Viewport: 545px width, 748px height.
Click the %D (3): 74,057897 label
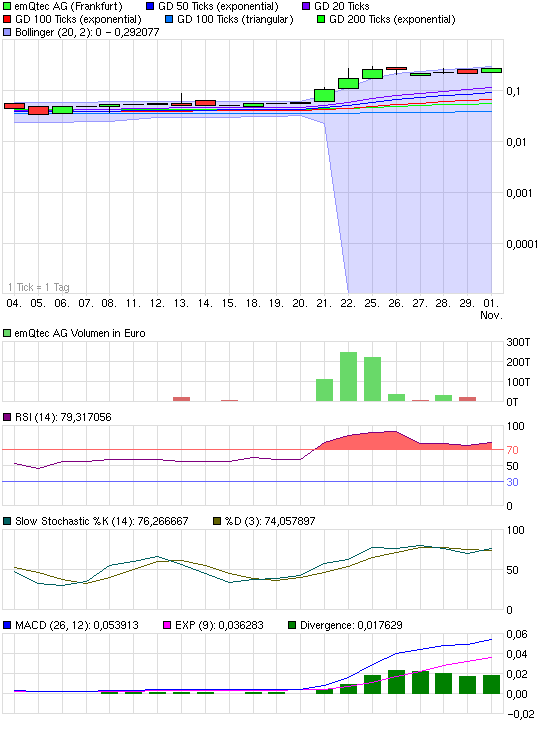pyautogui.click(x=270, y=521)
